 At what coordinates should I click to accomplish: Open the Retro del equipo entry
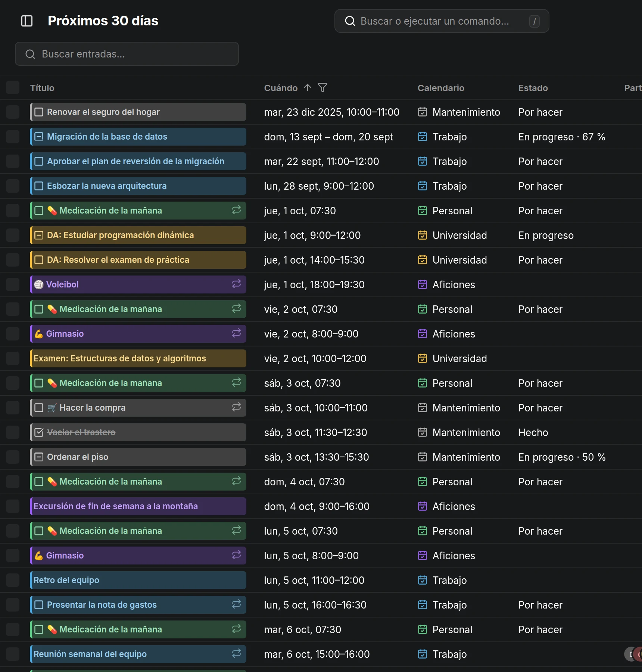point(138,580)
